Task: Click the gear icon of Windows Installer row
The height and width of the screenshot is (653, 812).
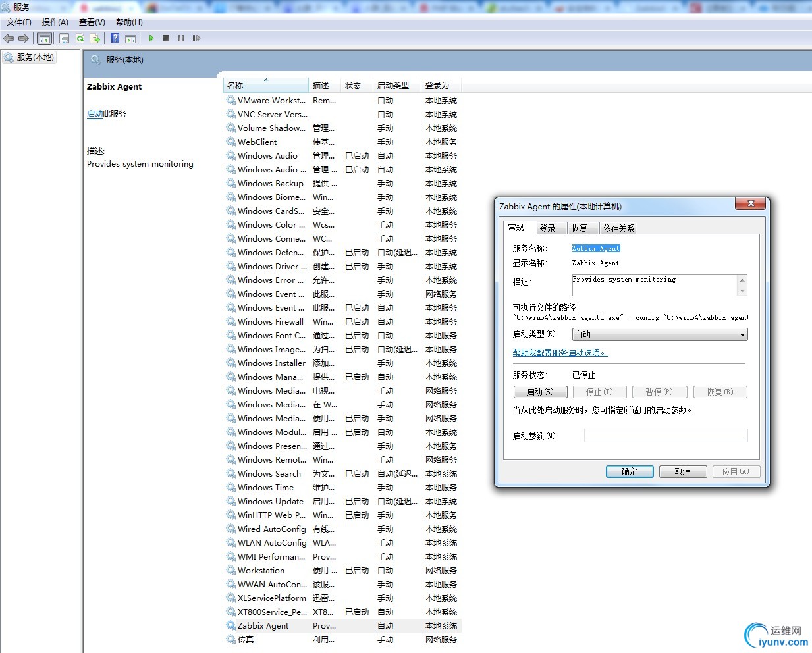Action: click(x=230, y=363)
